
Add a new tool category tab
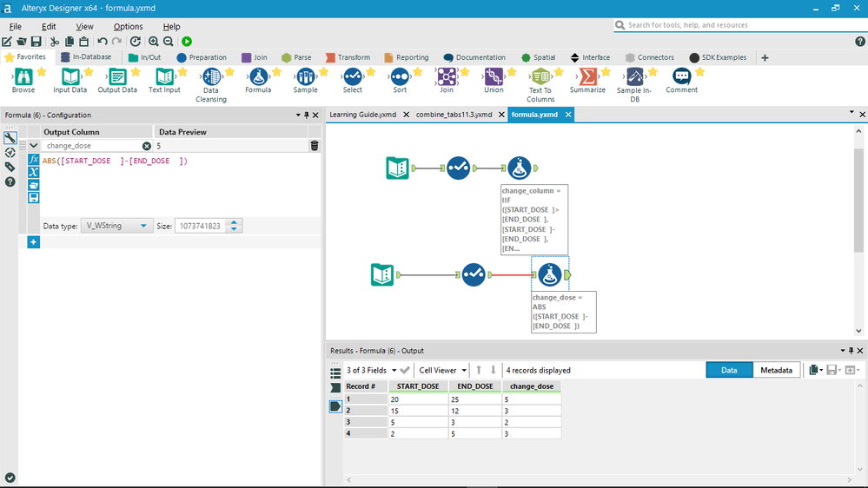pos(765,57)
